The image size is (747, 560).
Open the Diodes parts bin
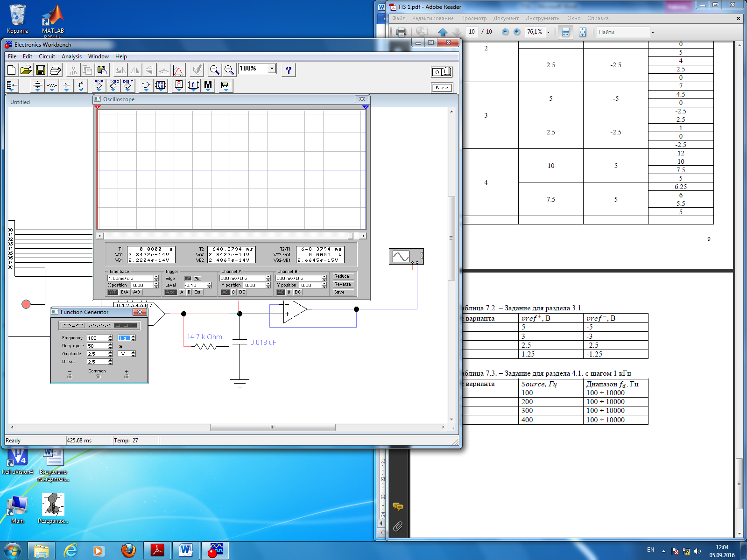pyautogui.click(x=67, y=85)
